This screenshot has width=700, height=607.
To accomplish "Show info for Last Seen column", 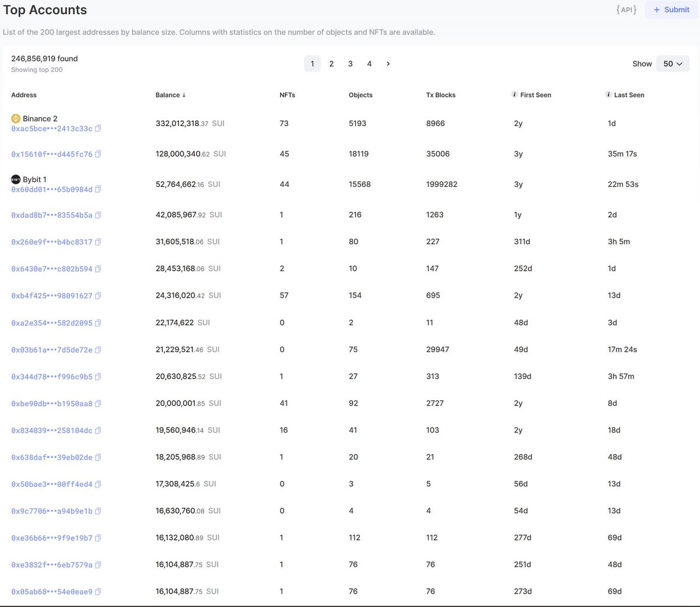I will (x=608, y=95).
